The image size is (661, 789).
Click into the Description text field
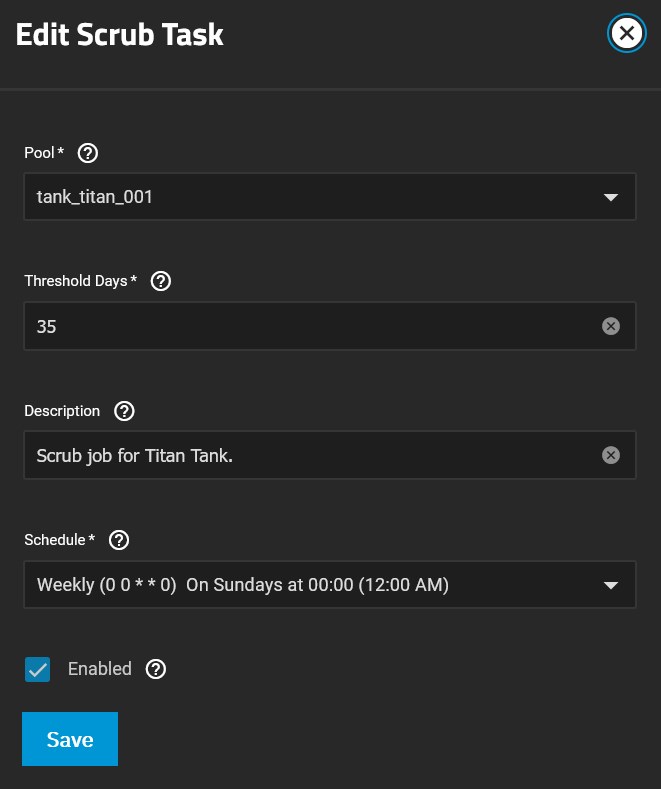317,455
